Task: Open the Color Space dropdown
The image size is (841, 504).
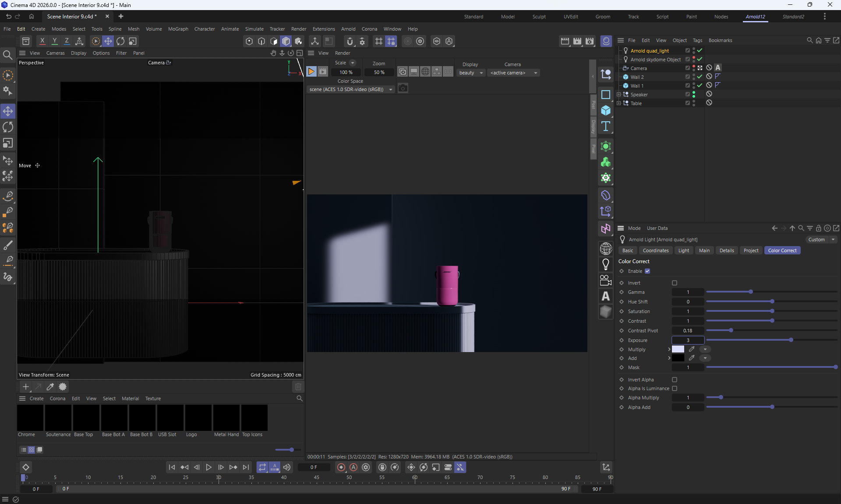Action: (x=350, y=89)
